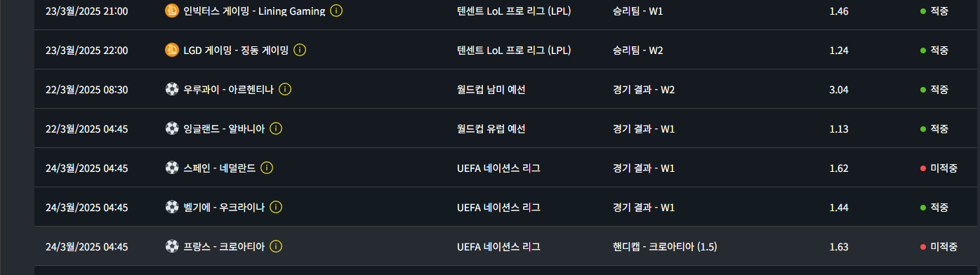Screen dimensions: 980x275
Task: Click the soccer ball icon beside 우루과이
Action: pyautogui.click(x=172, y=89)
